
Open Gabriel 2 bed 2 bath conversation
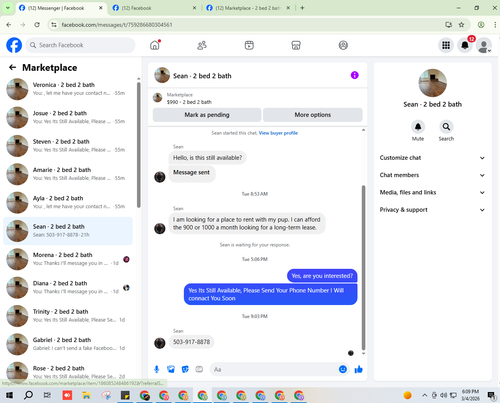pyautogui.click(x=68, y=344)
